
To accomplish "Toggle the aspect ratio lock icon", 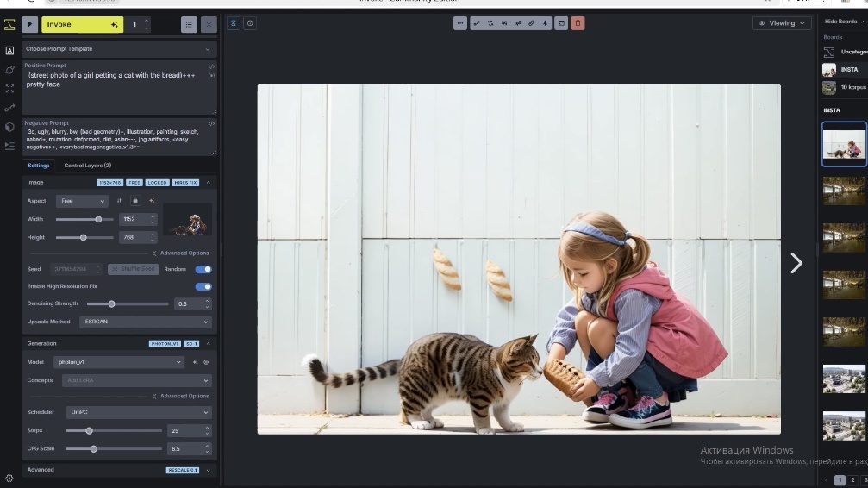I will tap(135, 201).
